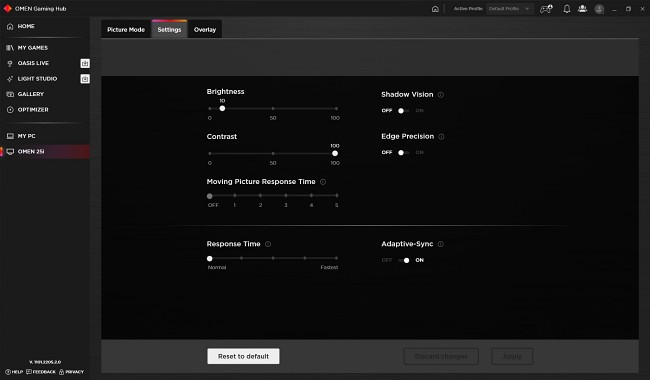Set the Brightness slider to 50
The image size is (650, 380).
[273, 109]
